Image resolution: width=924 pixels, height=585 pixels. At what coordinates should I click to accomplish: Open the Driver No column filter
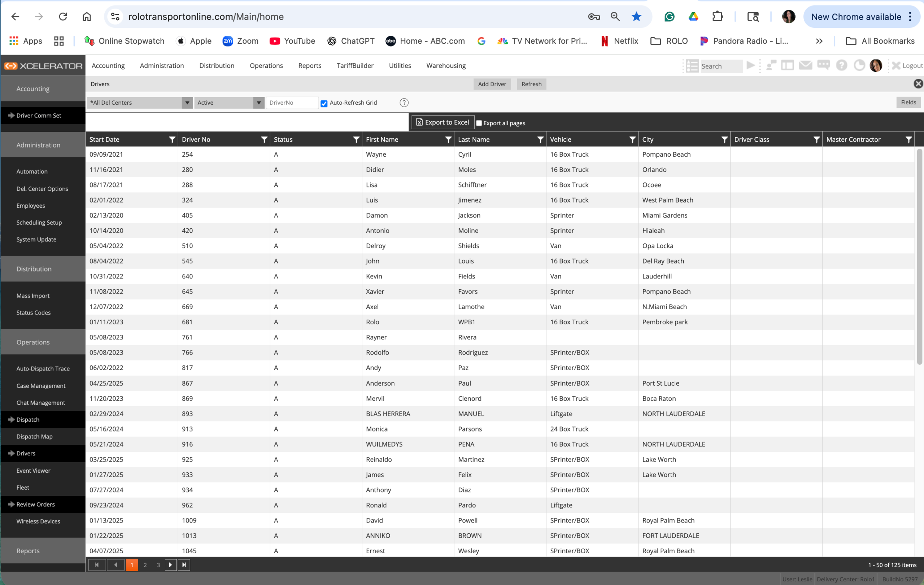[264, 139]
